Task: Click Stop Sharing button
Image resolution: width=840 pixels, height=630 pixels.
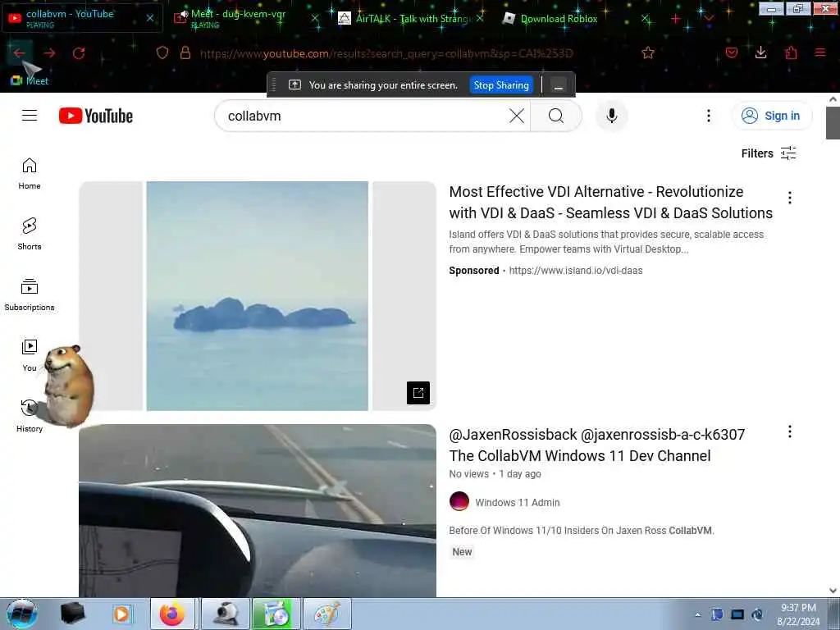Action: tap(501, 85)
